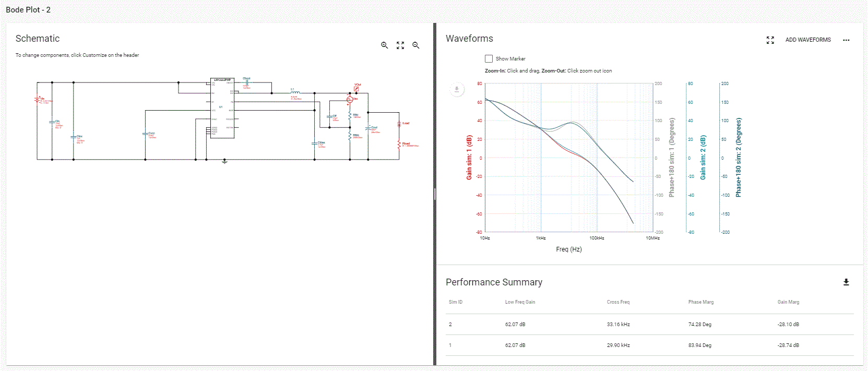Click the Phase Marg column header
This screenshot has width=868, height=371.
pos(700,302)
